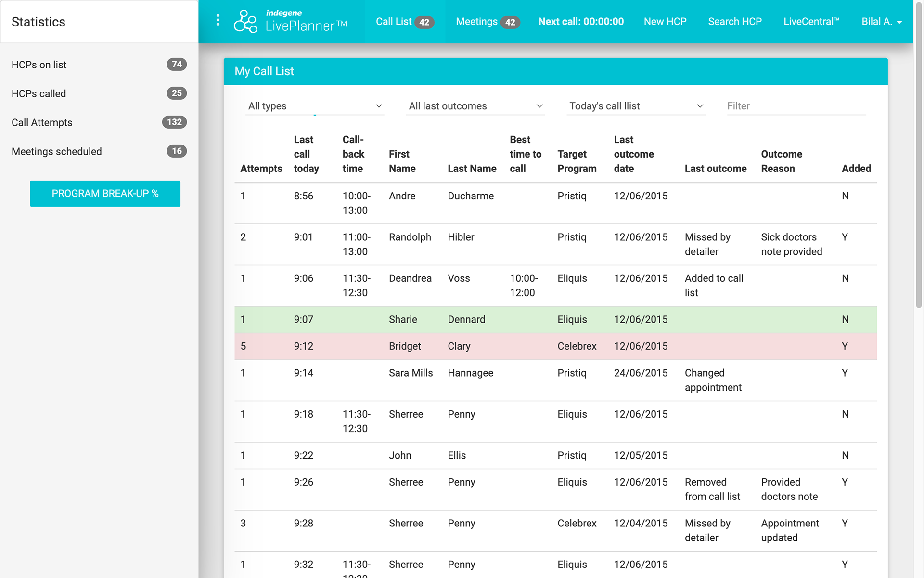Click the HCPs on list 74 badge

177,64
